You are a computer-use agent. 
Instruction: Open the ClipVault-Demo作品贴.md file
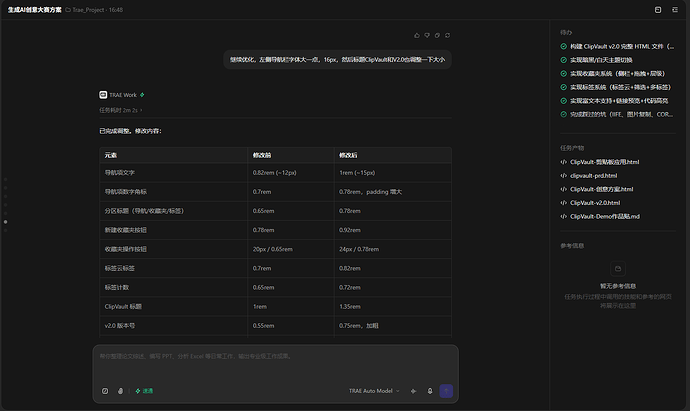(605, 217)
